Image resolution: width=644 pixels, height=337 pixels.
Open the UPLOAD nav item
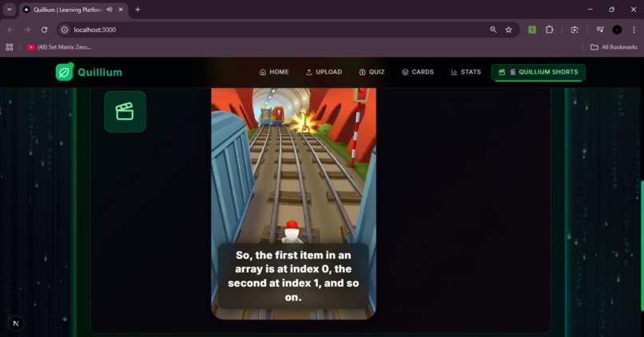click(324, 72)
